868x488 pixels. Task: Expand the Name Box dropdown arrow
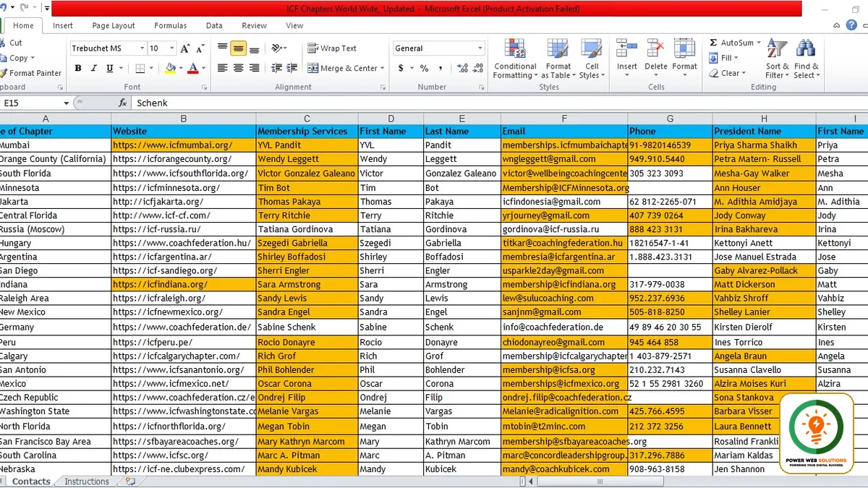point(66,103)
